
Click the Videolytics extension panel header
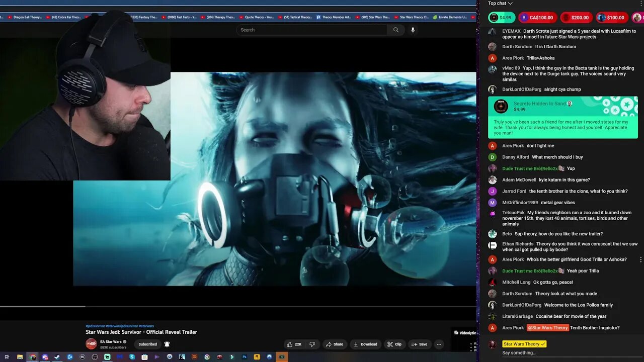click(x=465, y=332)
